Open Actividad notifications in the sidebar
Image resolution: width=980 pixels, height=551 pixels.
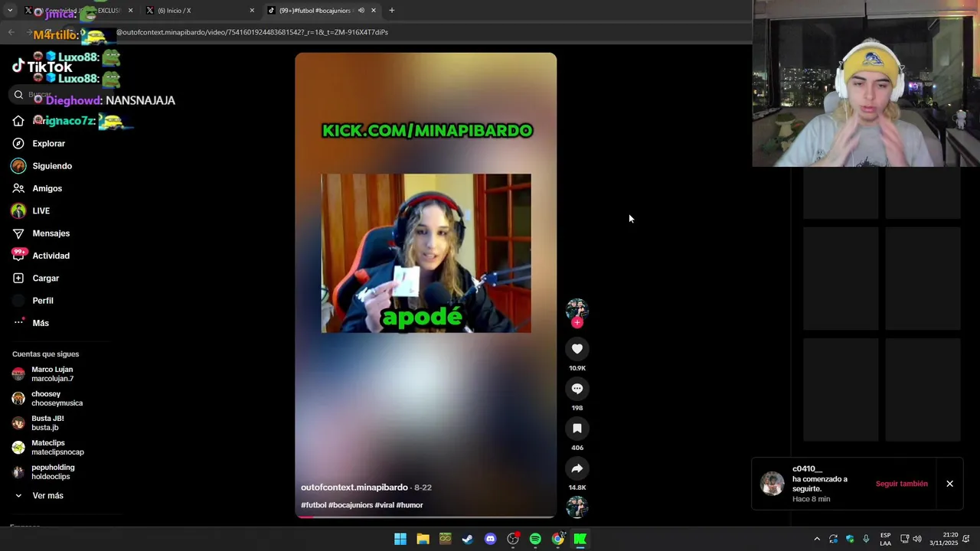41,256
